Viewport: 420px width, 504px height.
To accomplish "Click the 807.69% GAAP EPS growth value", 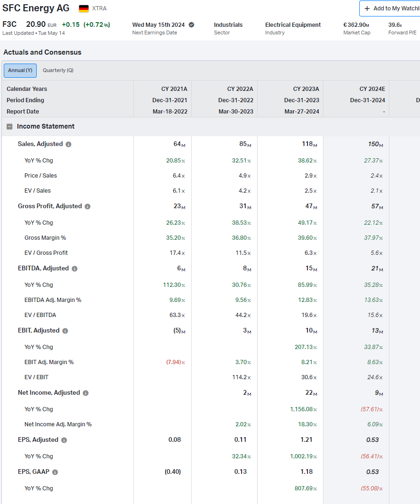I will [306, 488].
